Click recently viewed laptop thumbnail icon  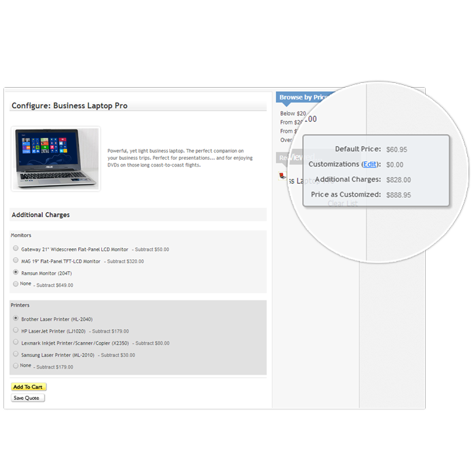point(282,175)
